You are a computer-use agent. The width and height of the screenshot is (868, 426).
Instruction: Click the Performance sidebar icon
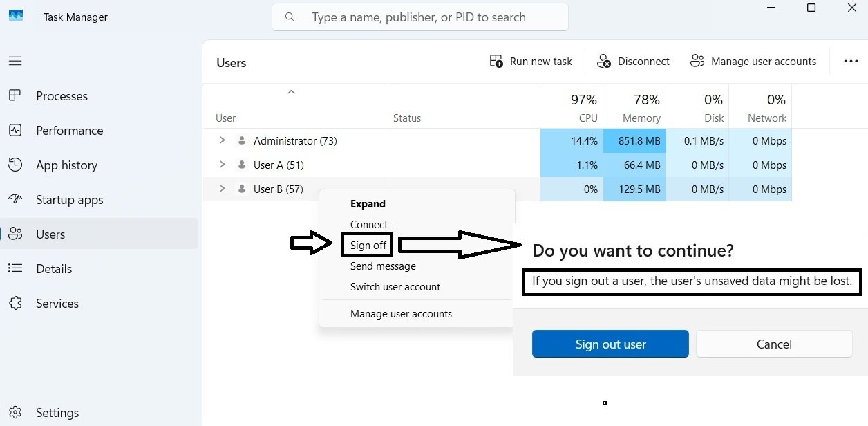[x=15, y=130]
